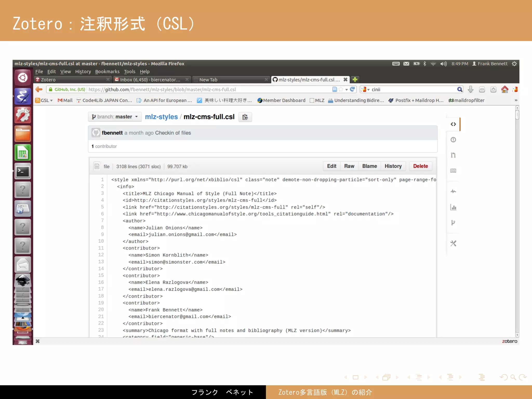Viewport: 532px width, 399px height.
Task: Open the Network fork icon in sidebar
Action: pyautogui.click(x=453, y=223)
